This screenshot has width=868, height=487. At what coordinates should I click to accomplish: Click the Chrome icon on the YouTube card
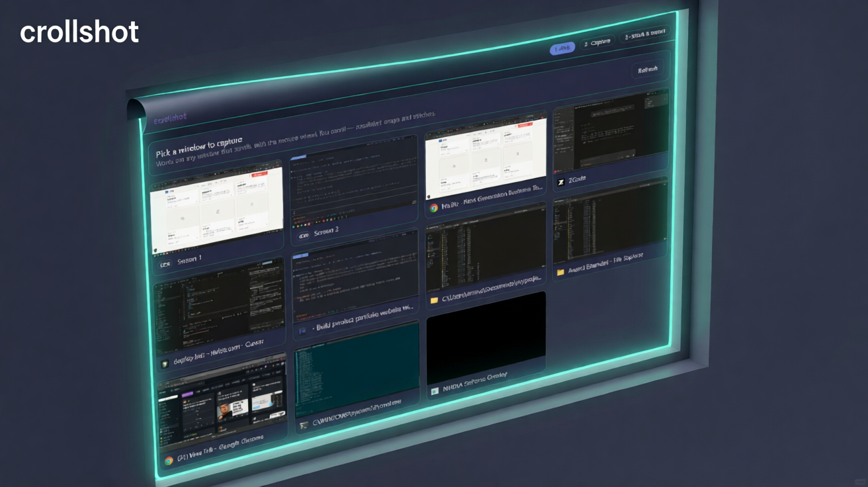coord(169,461)
